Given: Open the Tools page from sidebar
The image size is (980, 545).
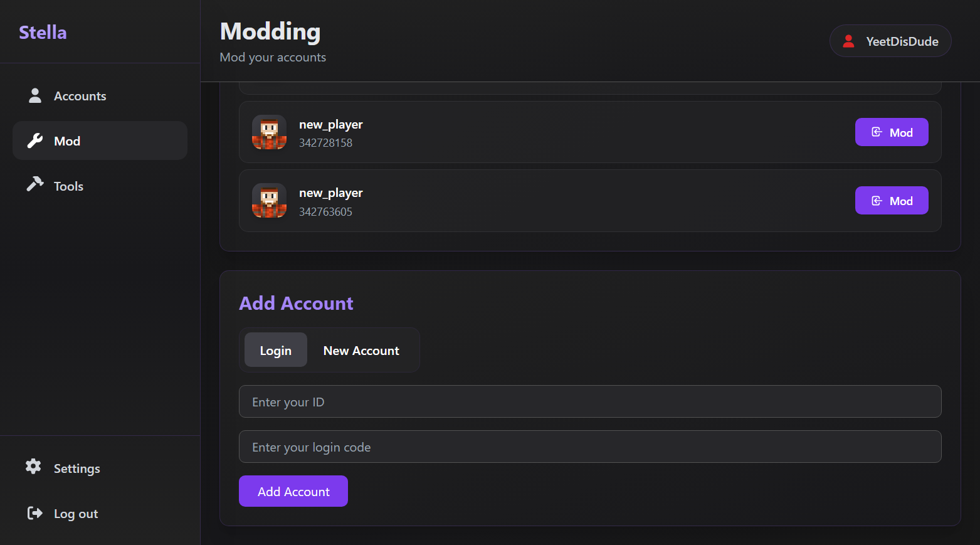Looking at the screenshot, I should pyautogui.click(x=69, y=186).
